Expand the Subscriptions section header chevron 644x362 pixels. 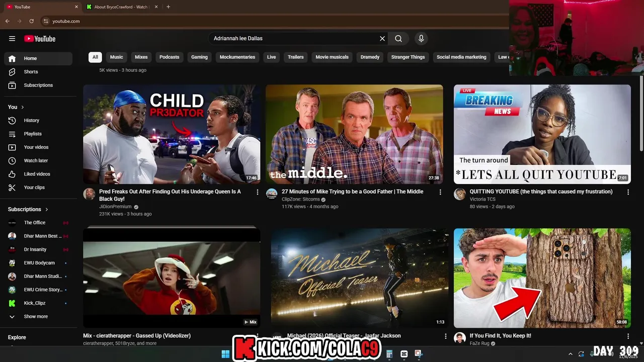47,209
